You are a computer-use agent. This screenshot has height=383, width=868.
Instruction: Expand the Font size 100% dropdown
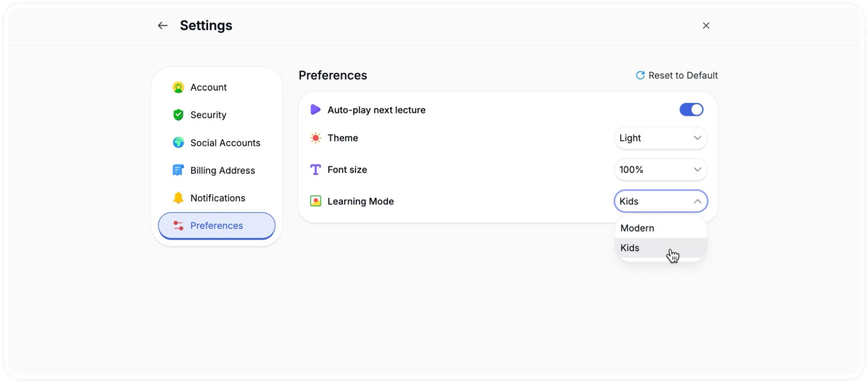point(660,170)
